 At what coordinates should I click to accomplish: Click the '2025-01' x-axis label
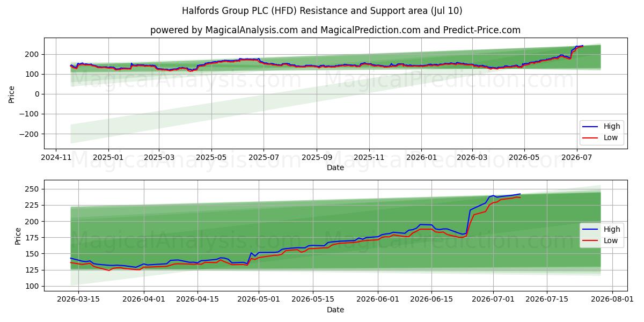(108, 158)
